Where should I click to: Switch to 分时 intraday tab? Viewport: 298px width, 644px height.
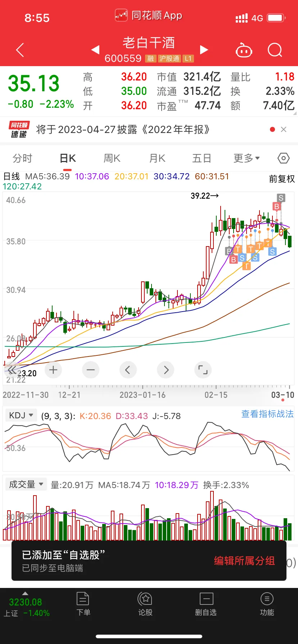point(22,158)
